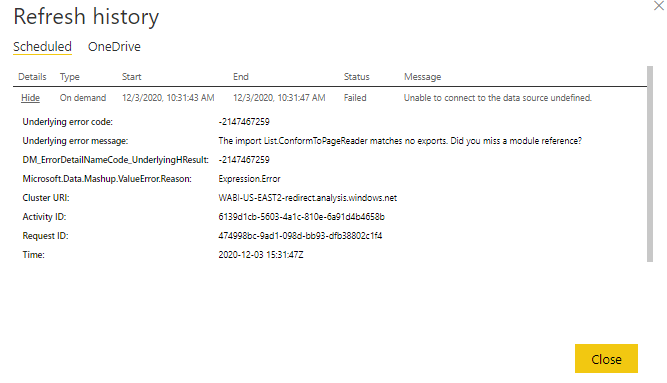The image size is (667, 383).
Task: Click the refresh history vertical scrollbar
Action: 650,164
